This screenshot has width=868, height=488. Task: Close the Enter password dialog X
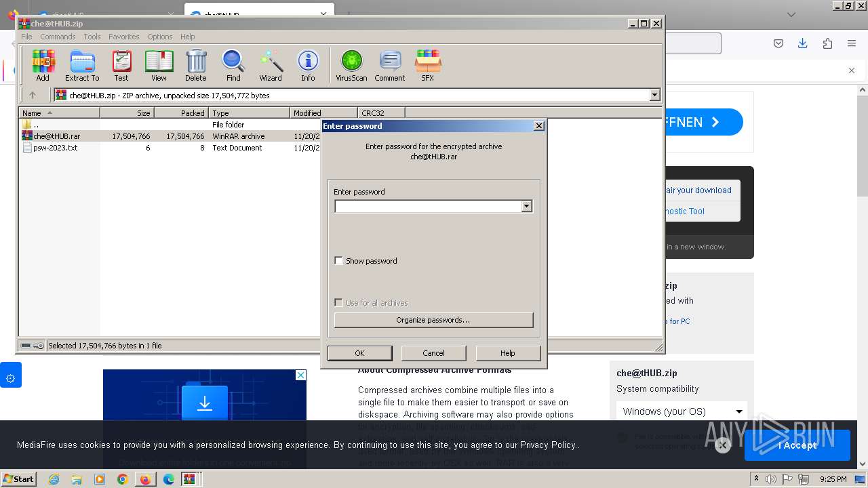tap(539, 126)
